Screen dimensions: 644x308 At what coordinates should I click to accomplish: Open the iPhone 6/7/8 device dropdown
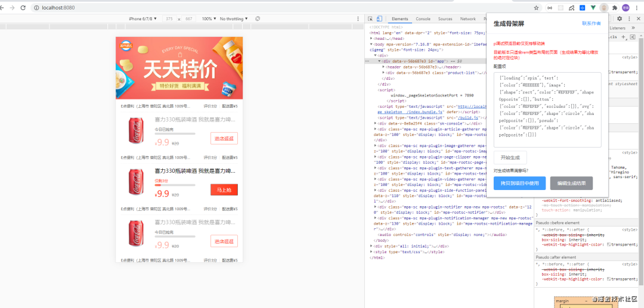point(143,19)
